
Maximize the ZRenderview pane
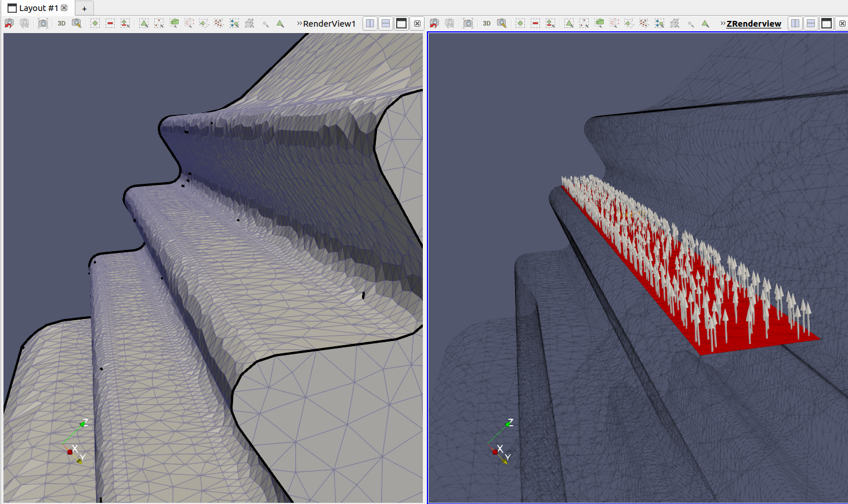[827, 23]
